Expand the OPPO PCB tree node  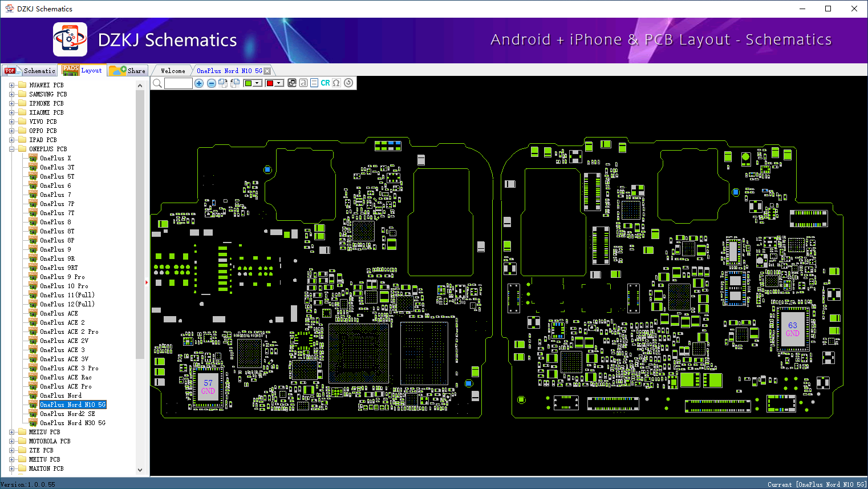[11, 131]
